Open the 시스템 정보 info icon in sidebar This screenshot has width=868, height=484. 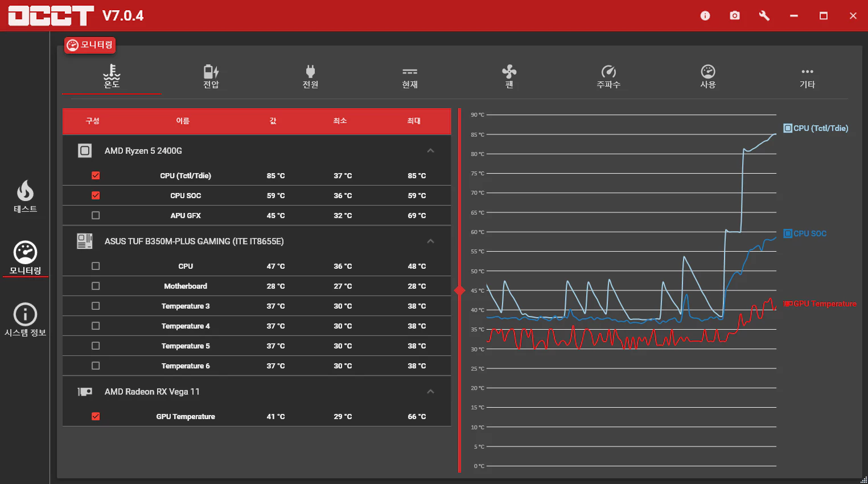25,314
